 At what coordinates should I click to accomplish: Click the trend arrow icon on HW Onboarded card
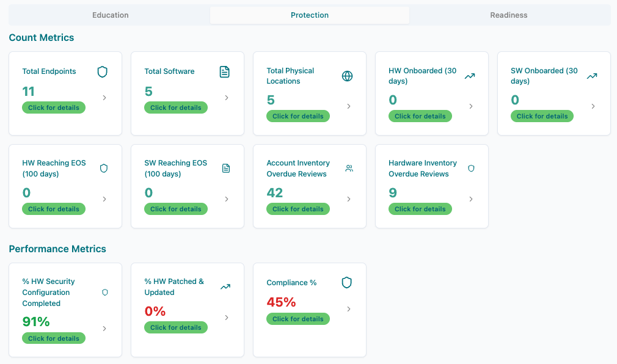click(x=469, y=76)
